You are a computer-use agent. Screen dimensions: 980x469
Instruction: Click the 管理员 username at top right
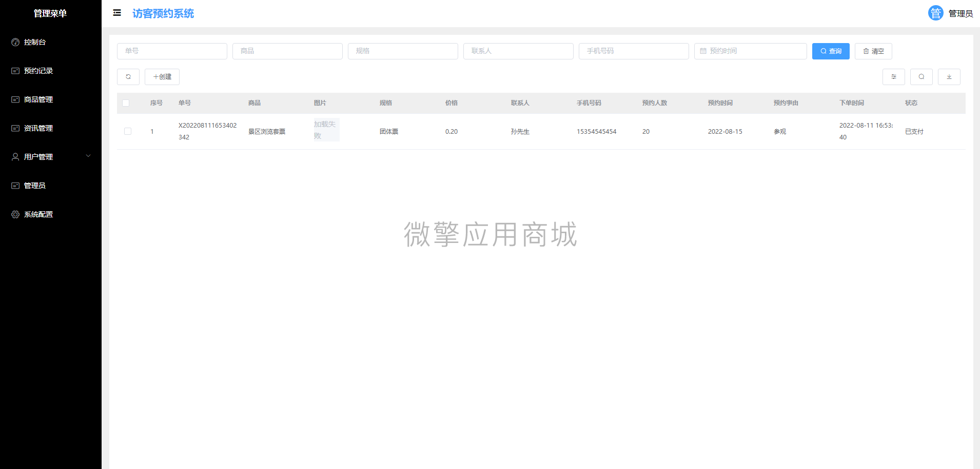[961, 13]
